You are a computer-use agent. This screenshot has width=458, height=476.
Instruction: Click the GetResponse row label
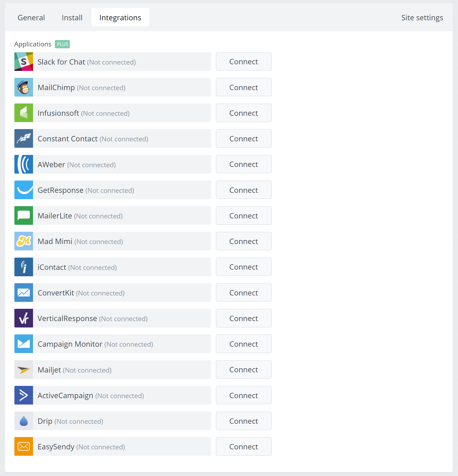(x=86, y=190)
